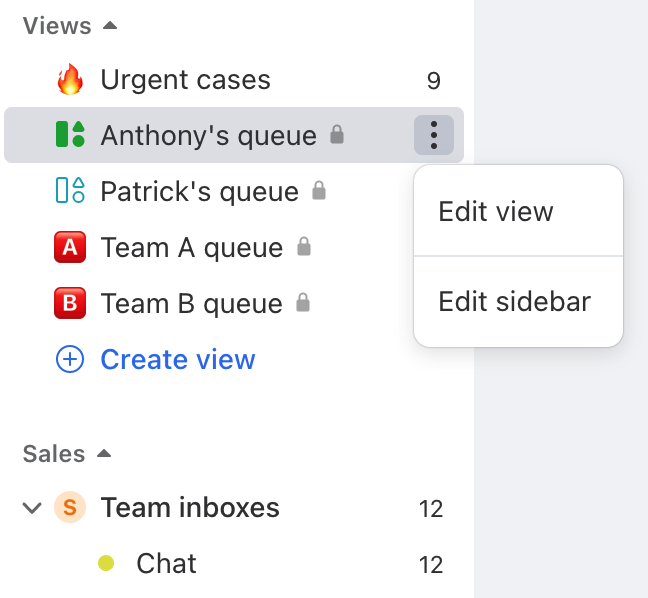Click the red B icon for Team B queue

pyautogui.click(x=70, y=303)
